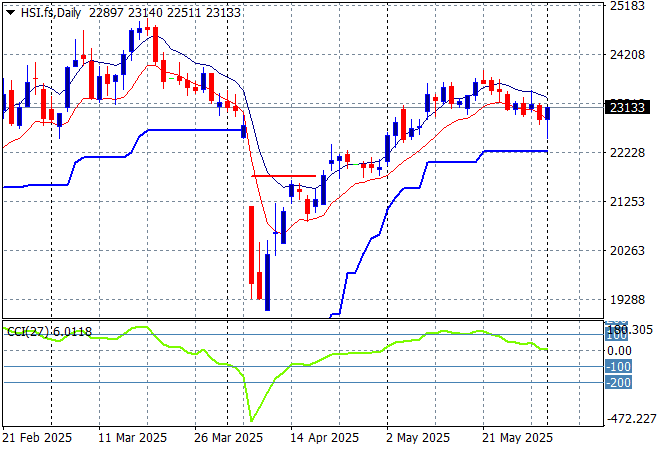660x450 pixels.
Task: Click the CCI 100 level label
Action: [x=617, y=335]
